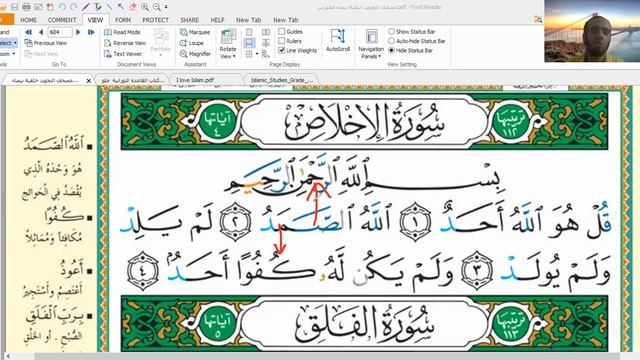
Task: Open the Customize Quick Access toolbar arrow
Action: click(x=166, y=7)
